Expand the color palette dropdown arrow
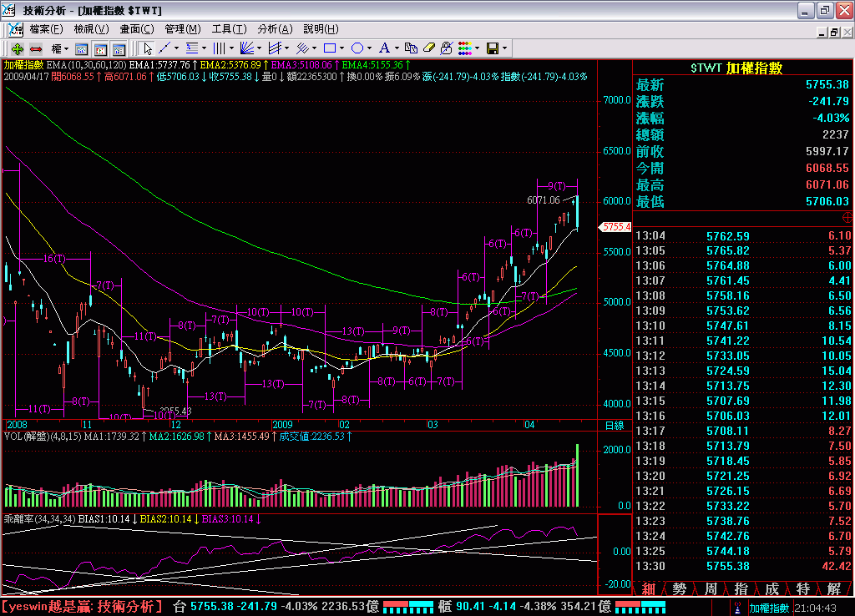This screenshot has height=616, width=855. click(477, 48)
